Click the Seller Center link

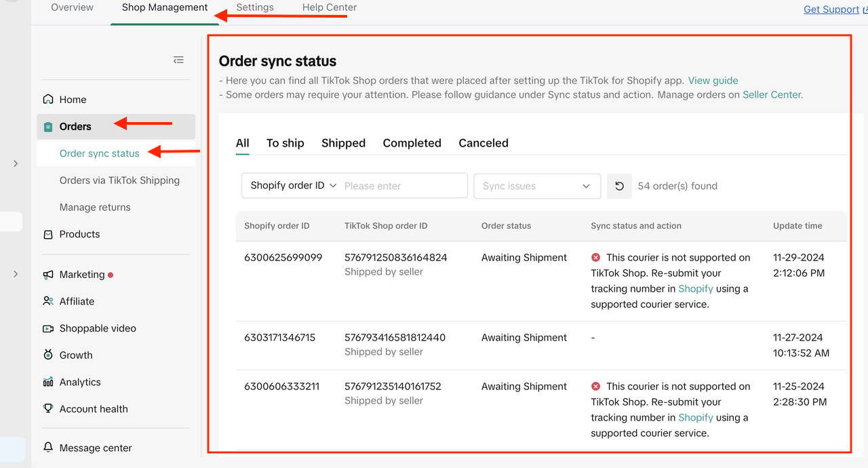(x=772, y=95)
